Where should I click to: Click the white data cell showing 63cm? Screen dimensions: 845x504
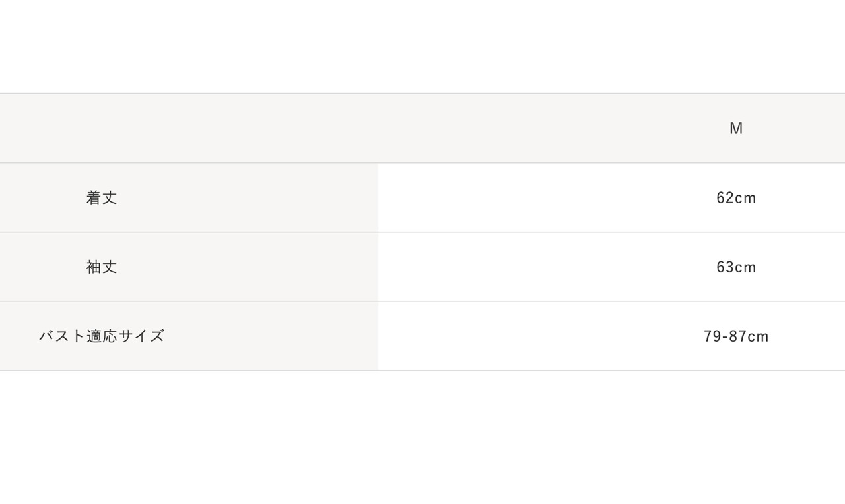pyautogui.click(x=611, y=267)
